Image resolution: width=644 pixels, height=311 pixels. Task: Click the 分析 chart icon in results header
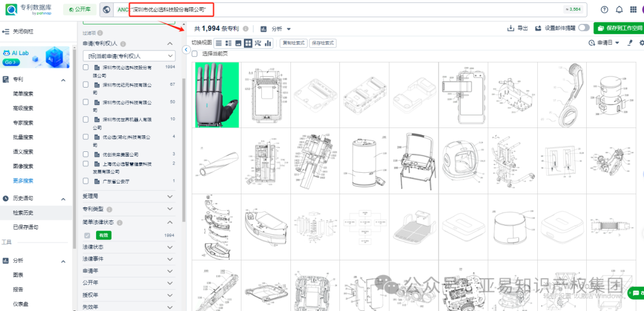click(x=264, y=29)
